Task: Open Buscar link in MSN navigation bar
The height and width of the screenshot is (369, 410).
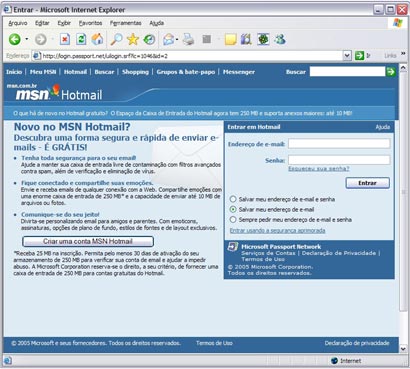Action: click(104, 72)
